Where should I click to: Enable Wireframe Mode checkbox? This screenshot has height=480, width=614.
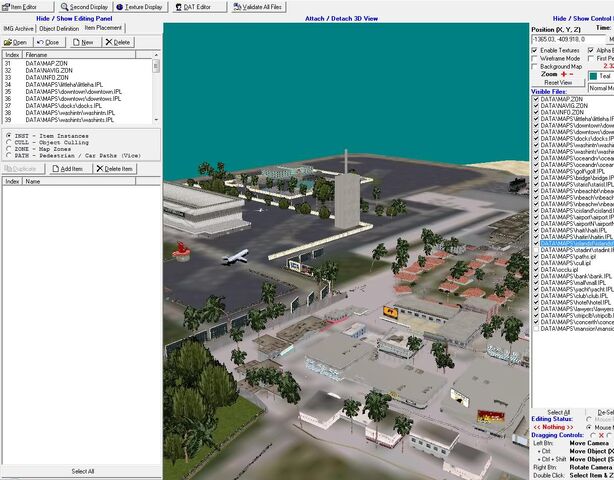coord(535,58)
